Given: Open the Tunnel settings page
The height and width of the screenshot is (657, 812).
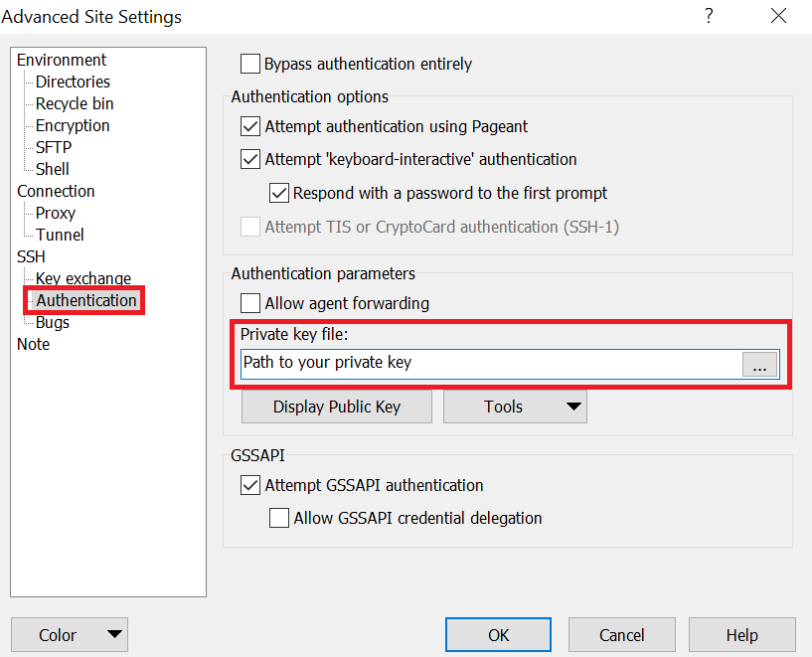Looking at the screenshot, I should (60, 235).
